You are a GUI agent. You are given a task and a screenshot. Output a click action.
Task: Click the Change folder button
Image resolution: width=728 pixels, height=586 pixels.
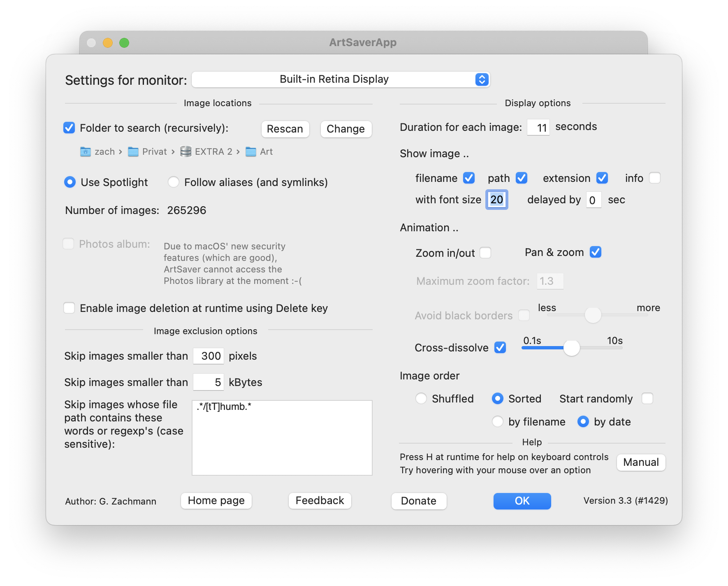[x=346, y=129]
